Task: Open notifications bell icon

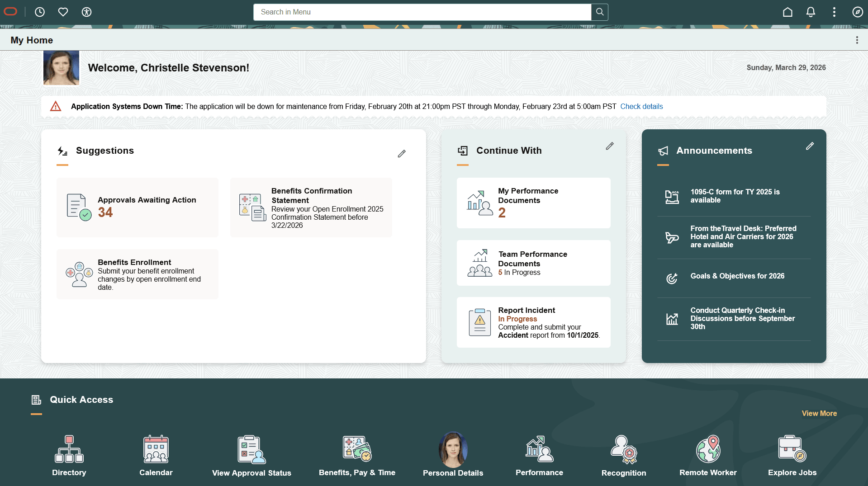Action: [x=811, y=12]
